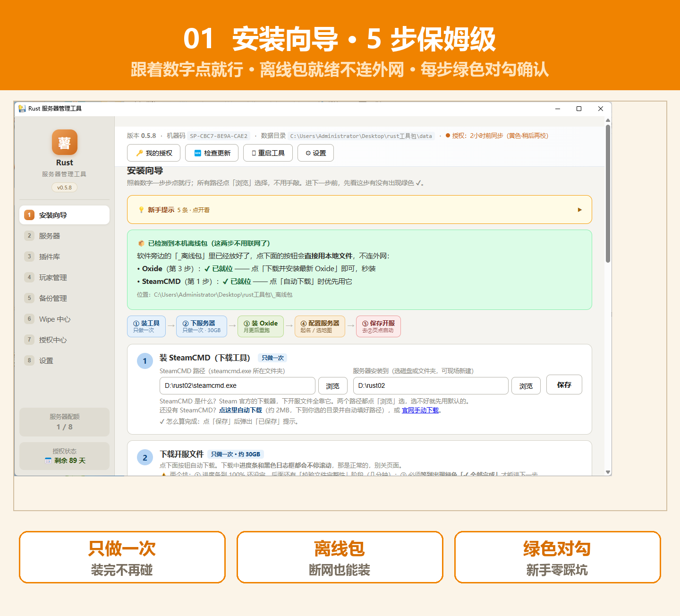
Task: Open Wipe 中心 in sidebar
Action: (x=64, y=319)
